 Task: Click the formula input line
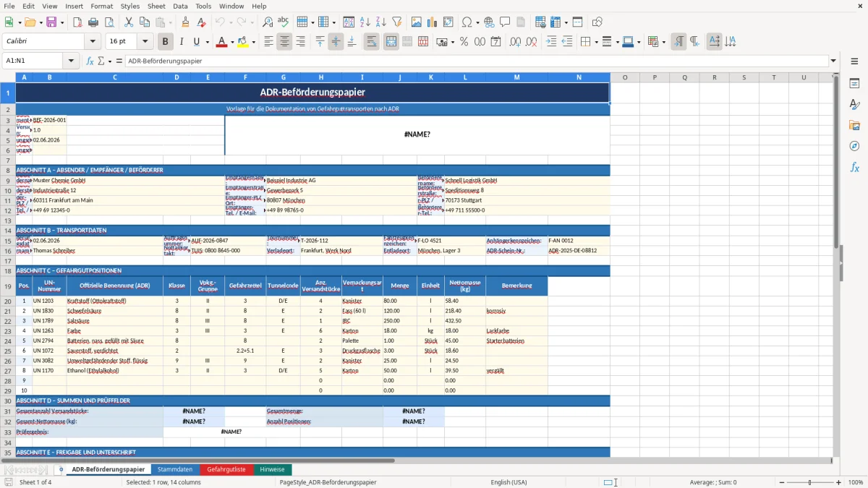coord(477,61)
